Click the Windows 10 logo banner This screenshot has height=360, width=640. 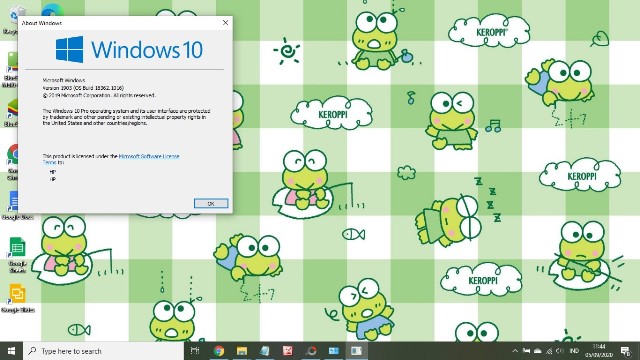(x=129, y=49)
